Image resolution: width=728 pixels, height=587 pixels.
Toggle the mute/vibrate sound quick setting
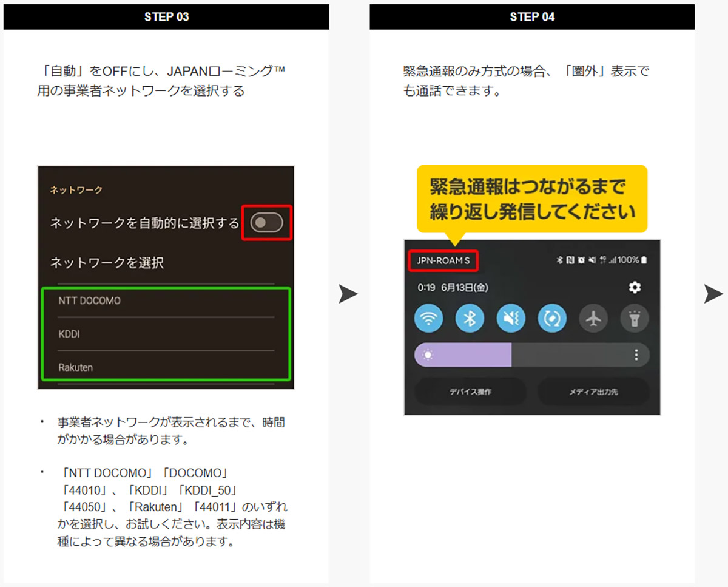coord(511,318)
